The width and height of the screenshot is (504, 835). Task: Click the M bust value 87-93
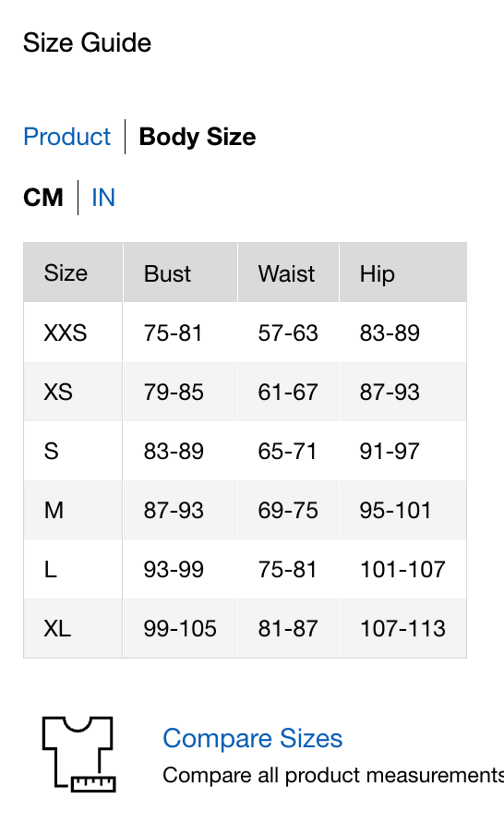point(174,511)
